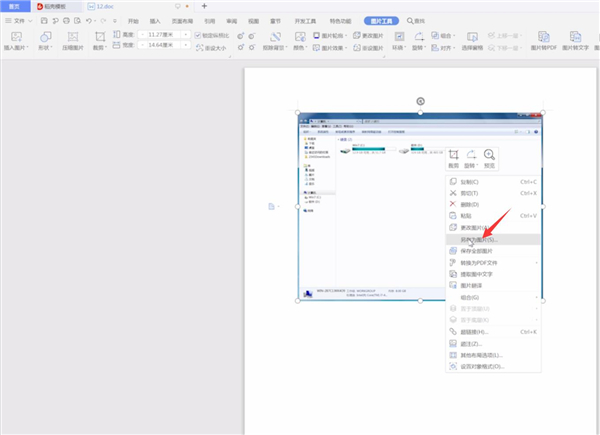This screenshot has height=435, width=600.
Task: Click Preview icon in floating toolbar
Action: tap(489, 155)
